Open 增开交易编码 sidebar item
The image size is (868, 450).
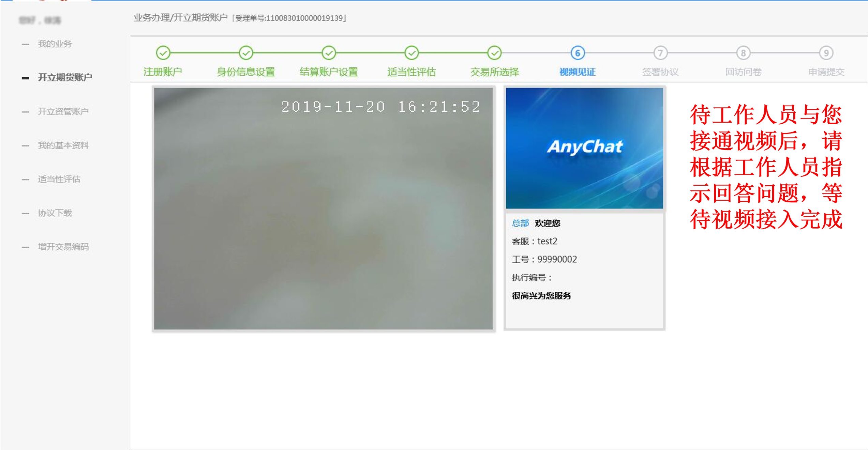[x=63, y=247]
